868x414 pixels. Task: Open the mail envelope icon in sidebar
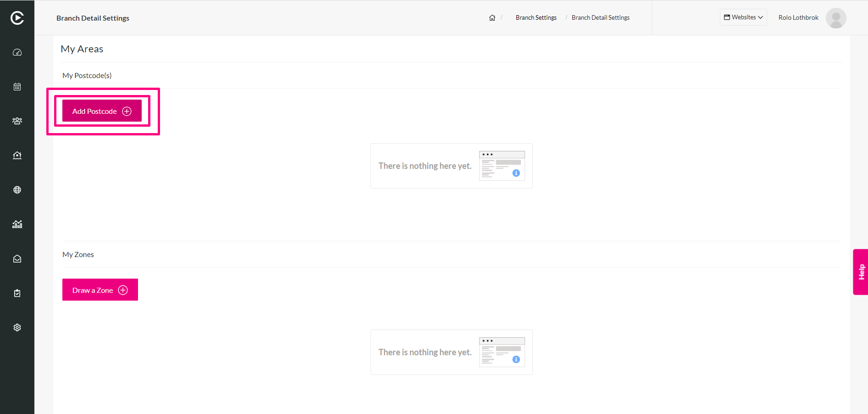coord(17,259)
